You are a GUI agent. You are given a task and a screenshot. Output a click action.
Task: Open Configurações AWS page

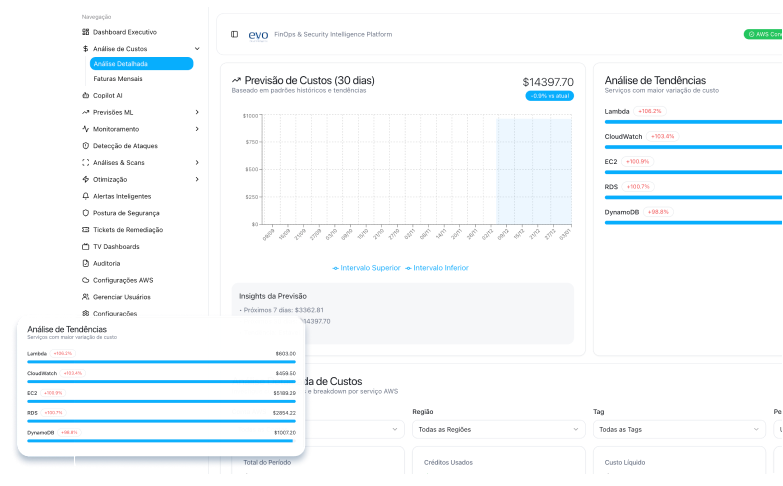click(x=123, y=280)
